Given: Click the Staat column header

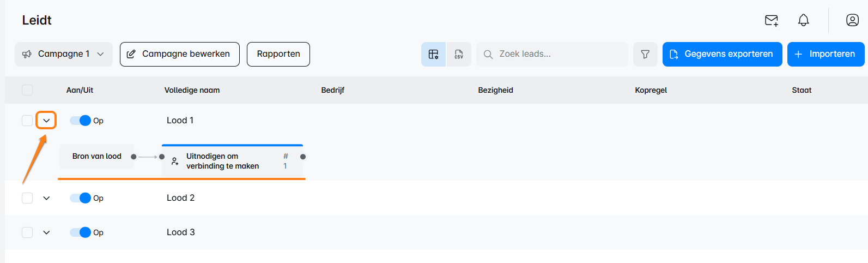Looking at the screenshot, I should click(801, 90).
